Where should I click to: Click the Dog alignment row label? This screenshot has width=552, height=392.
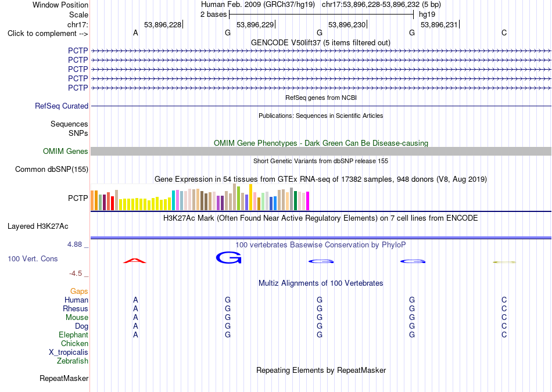tap(82, 326)
